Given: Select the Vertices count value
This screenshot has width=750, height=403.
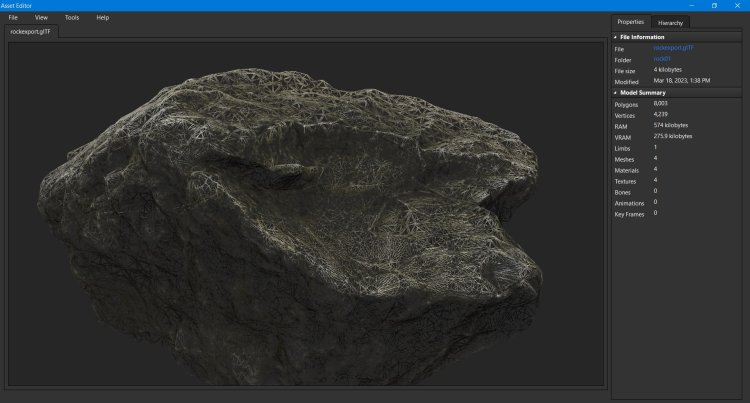Looking at the screenshot, I should click(660, 115).
